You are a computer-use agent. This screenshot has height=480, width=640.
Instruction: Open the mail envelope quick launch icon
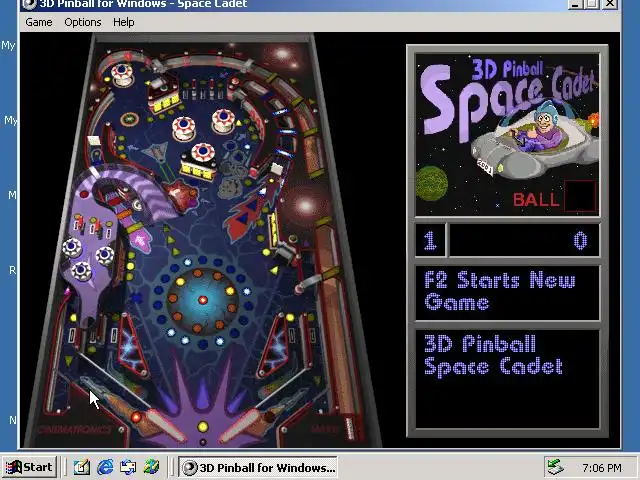(x=128, y=467)
